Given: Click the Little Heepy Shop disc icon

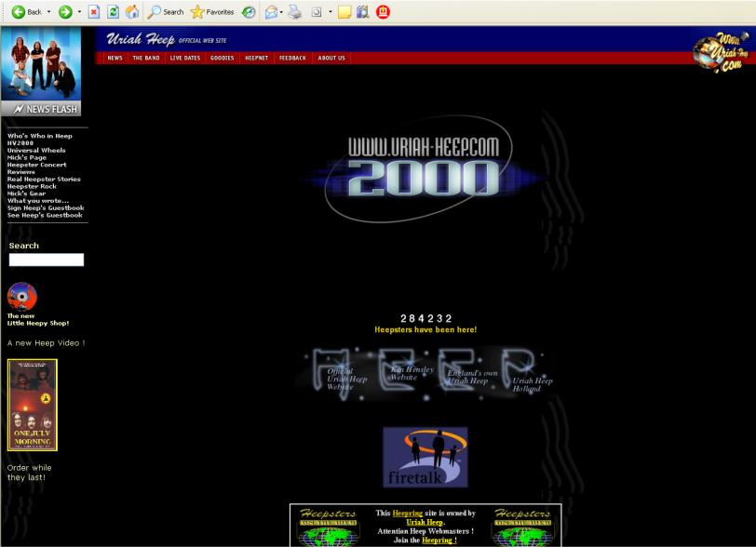Looking at the screenshot, I should click(x=22, y=297).
